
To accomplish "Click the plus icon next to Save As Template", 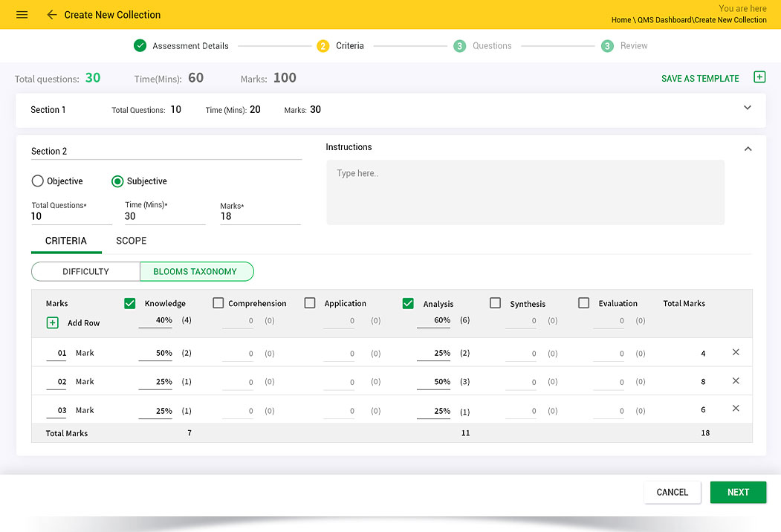I will coord(759,77).
